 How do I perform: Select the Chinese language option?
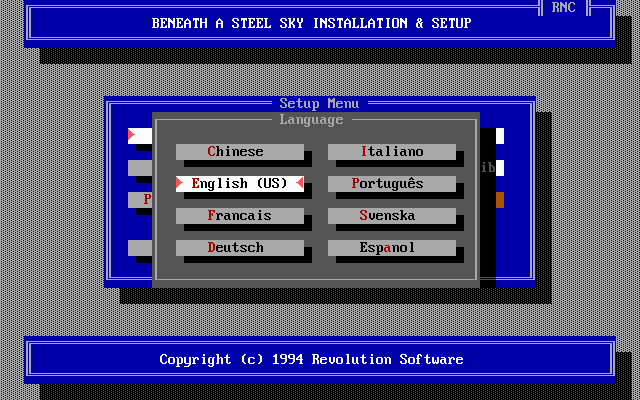240,151
